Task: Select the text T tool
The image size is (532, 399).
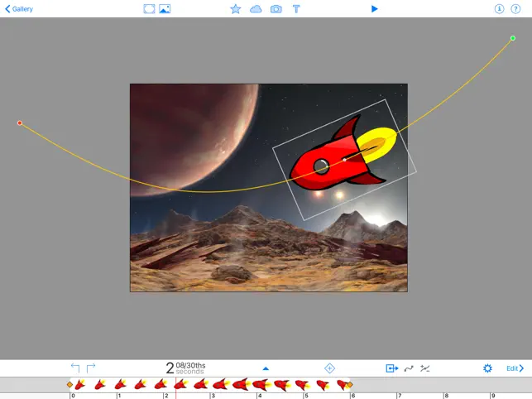Action: (x=296, y=9)
